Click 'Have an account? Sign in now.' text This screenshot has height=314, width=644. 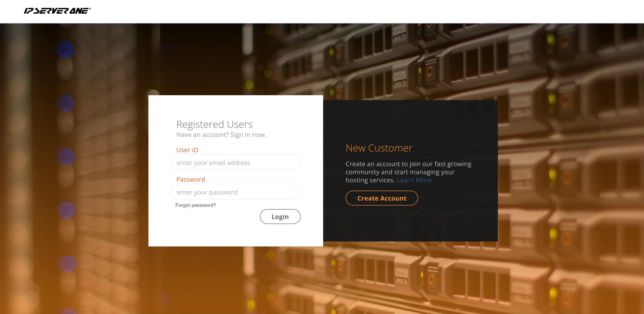[221, 135]
